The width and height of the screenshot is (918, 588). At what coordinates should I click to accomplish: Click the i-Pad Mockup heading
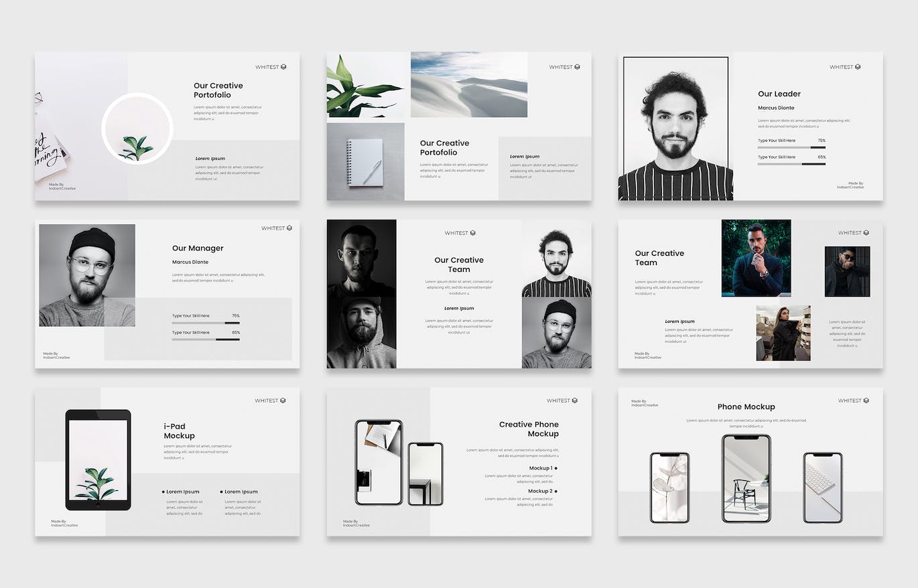pyautogui.click(x=179, y=431)
